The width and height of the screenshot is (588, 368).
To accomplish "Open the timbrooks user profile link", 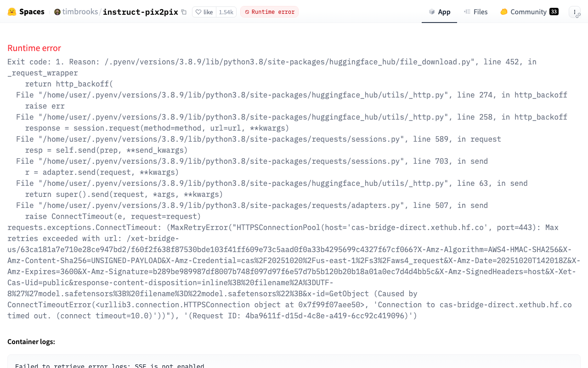I will point(80,12).
